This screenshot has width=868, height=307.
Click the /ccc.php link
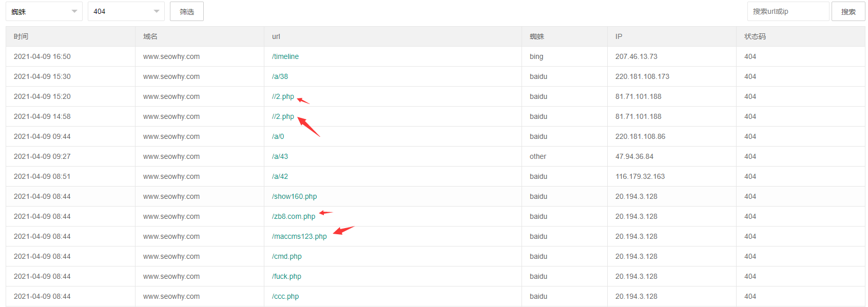tap(285, 296)
